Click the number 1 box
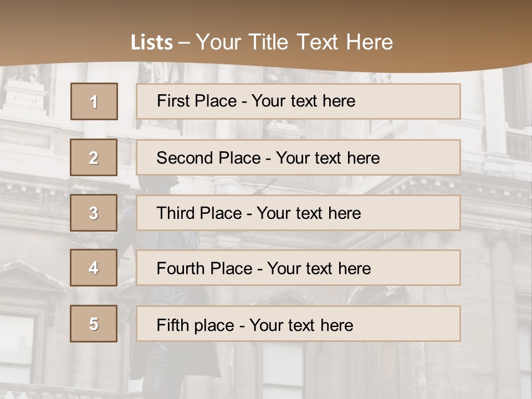 click(94, 101)
